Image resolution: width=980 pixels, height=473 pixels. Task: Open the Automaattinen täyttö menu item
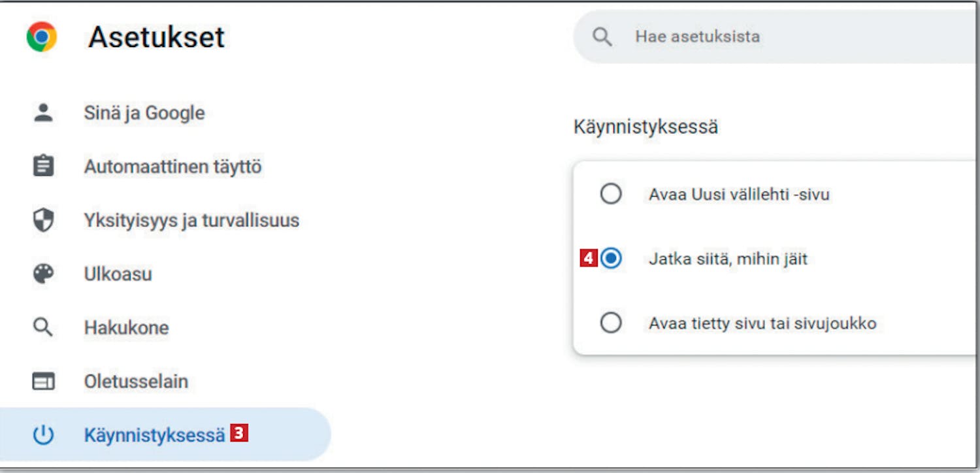(x=172, y=167)
